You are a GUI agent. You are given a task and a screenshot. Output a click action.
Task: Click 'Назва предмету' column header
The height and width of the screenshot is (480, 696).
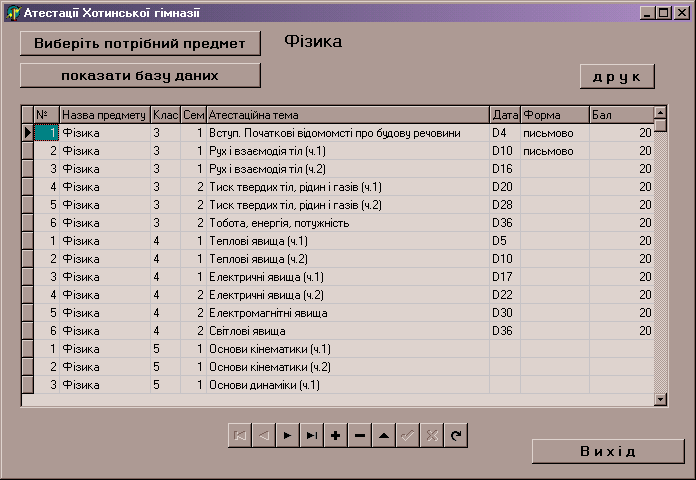105,115
